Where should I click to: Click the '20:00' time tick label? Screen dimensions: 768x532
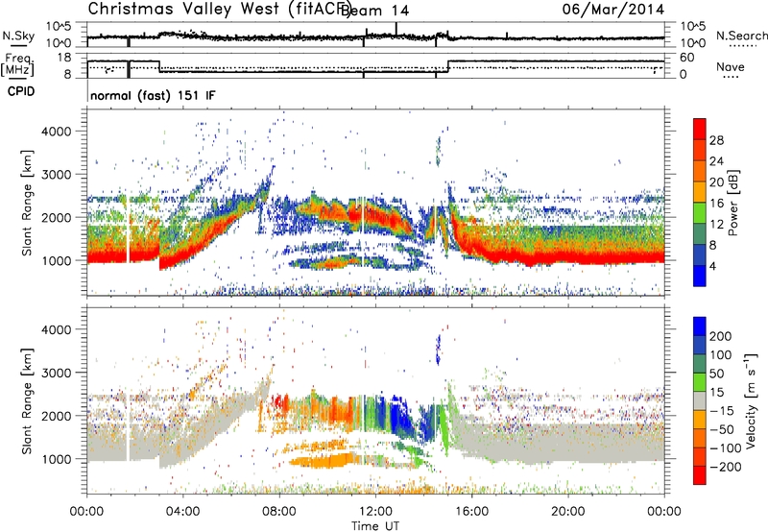click(567, 512)
